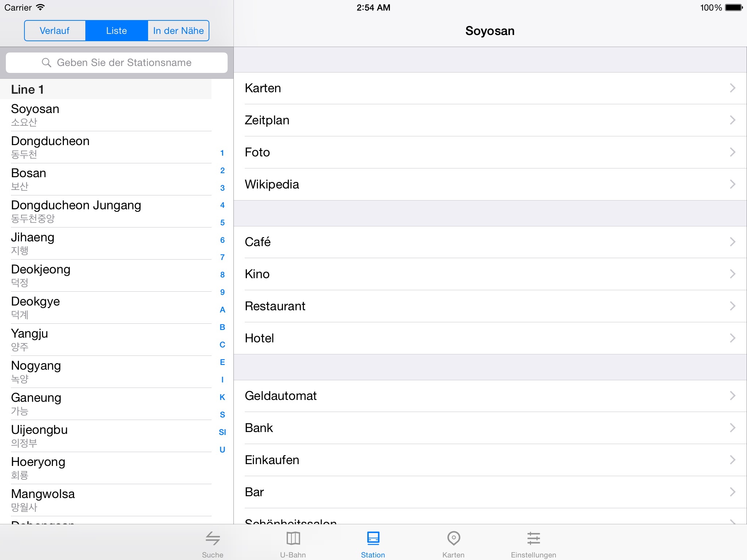This screenshot has width=747, height=560.
Task: Click the search magnifier icon
Action: click(46, 63)
